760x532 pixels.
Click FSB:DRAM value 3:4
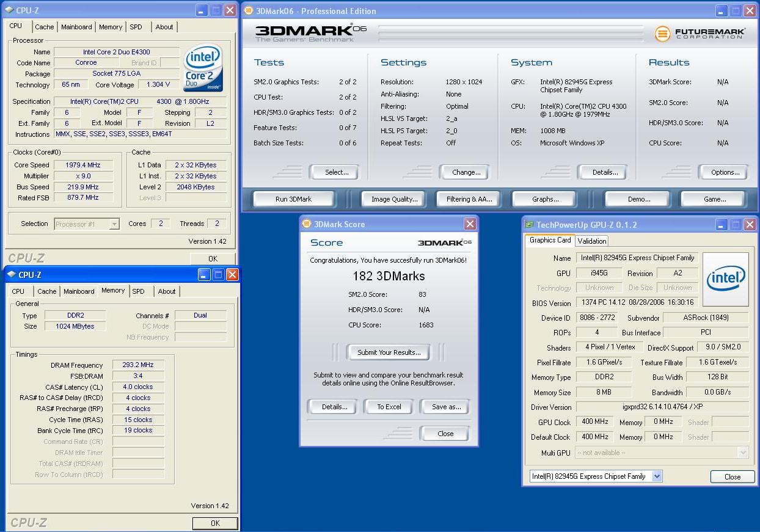(138, 376)
